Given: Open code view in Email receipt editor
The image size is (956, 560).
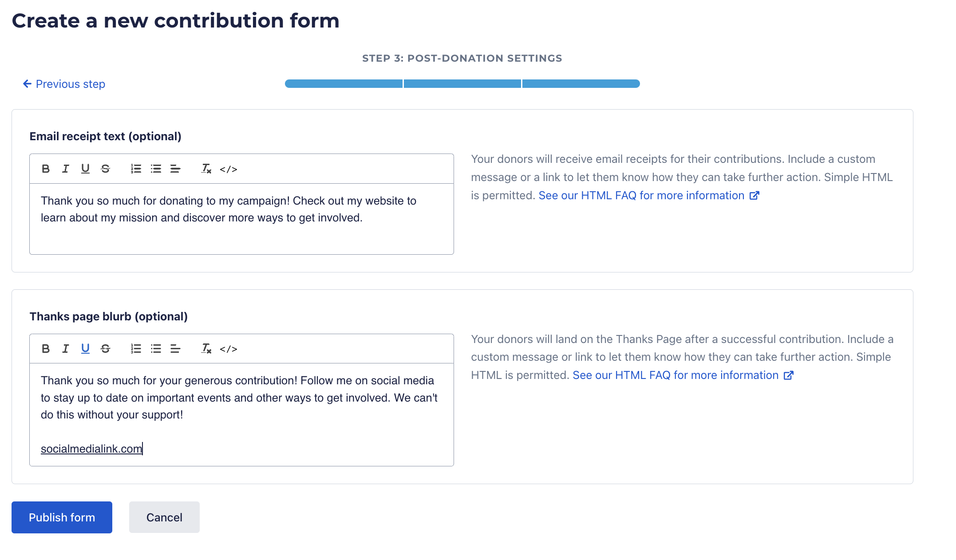Looking at the screenshot, I should [229, 170].
